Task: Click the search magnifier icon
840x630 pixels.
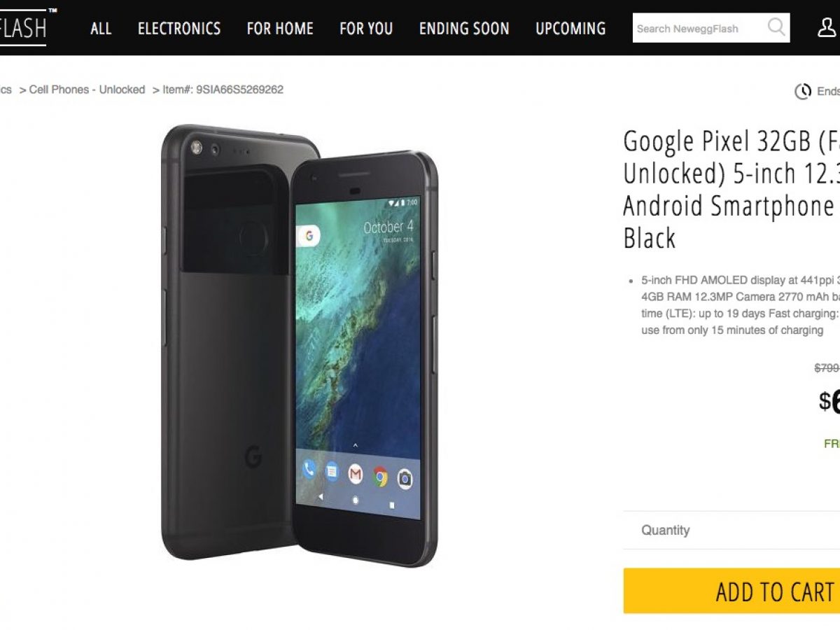Action: pos(776,27)
